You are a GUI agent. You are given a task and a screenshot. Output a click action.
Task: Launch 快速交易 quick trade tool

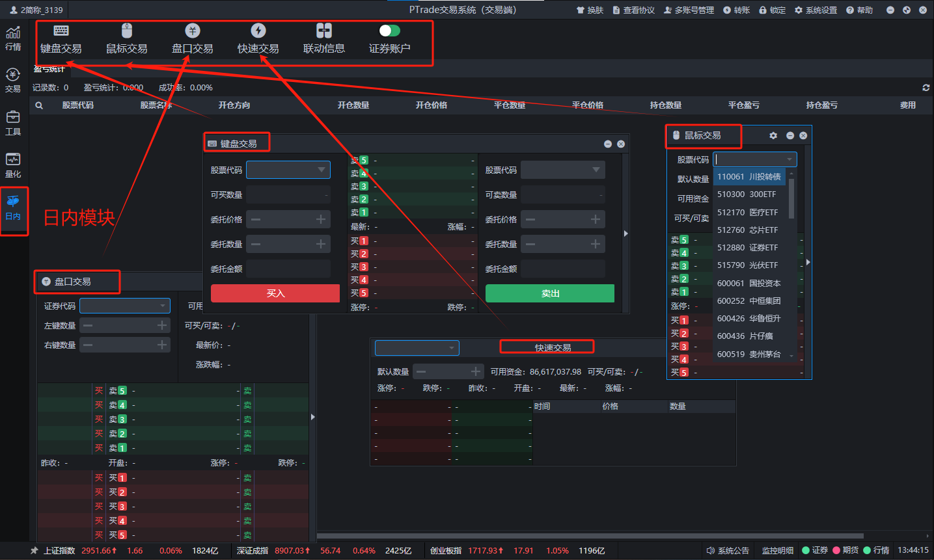pyautogui.click(x=258, y=40)
